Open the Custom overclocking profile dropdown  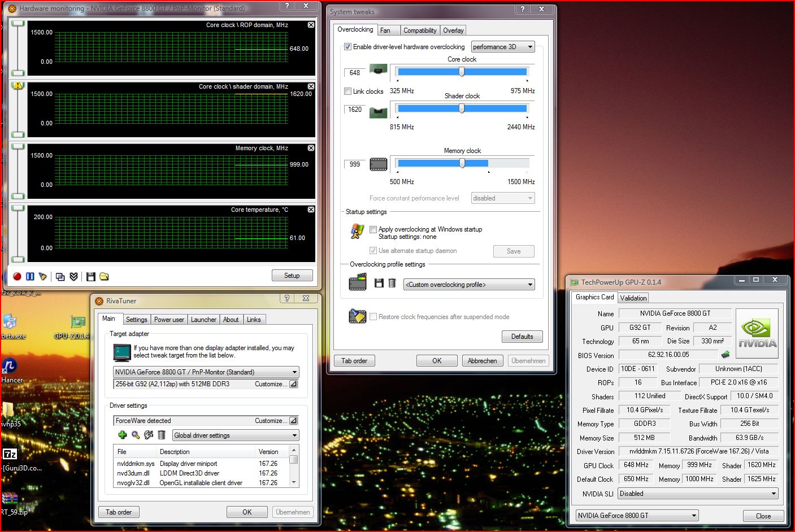[x=469, y=284]
